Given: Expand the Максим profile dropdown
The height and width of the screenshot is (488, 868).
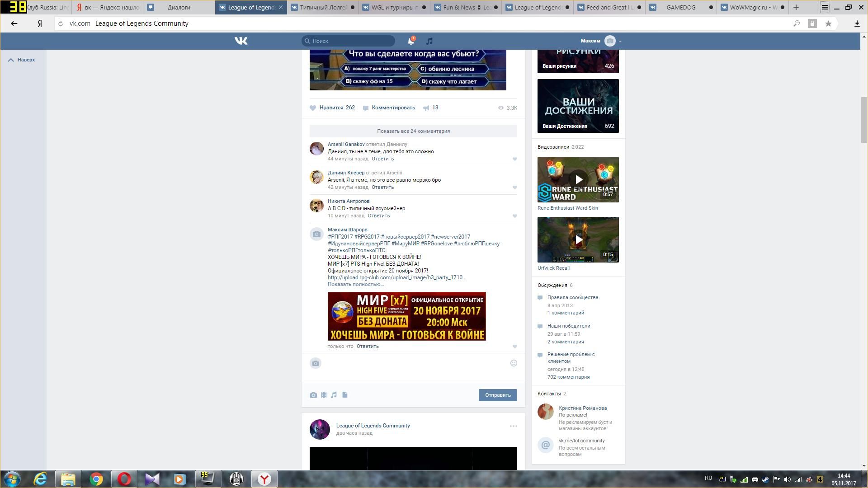Looking at the screenshot, I should coord(620,41).
